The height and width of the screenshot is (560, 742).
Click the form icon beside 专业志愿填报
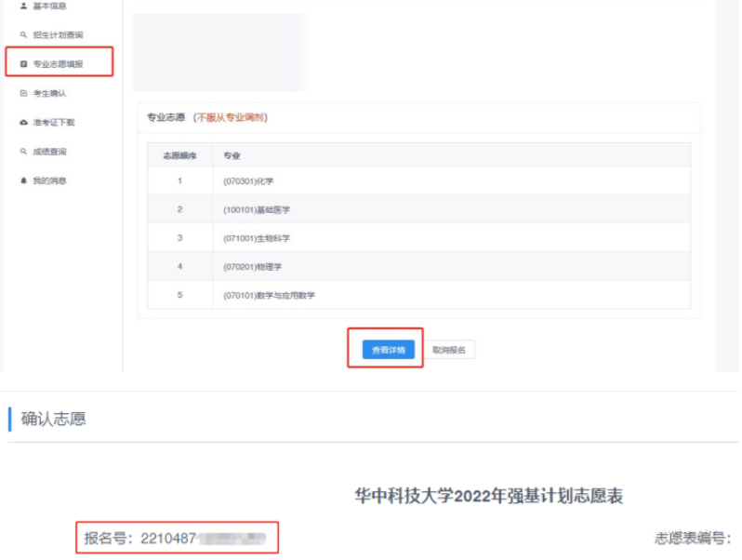pyautogui.click(x=23, y=64)
